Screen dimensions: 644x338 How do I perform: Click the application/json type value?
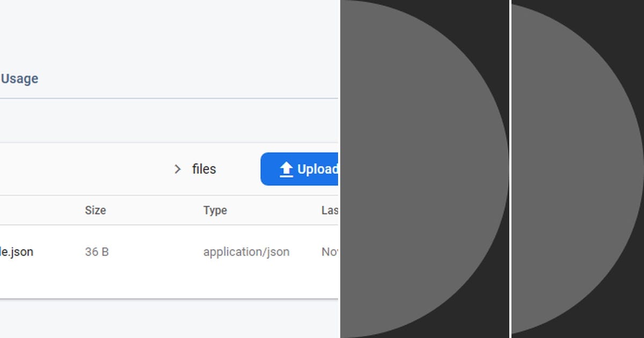tap(246, 252)
